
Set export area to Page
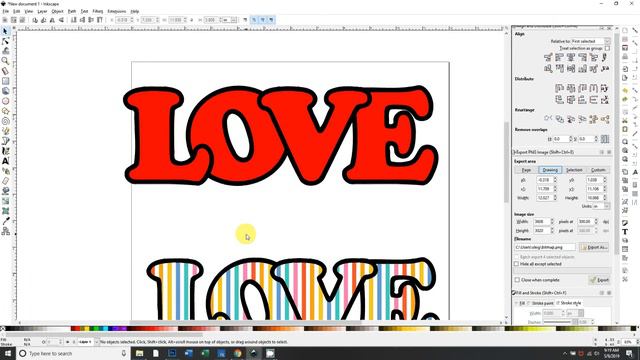coord(526,170)
